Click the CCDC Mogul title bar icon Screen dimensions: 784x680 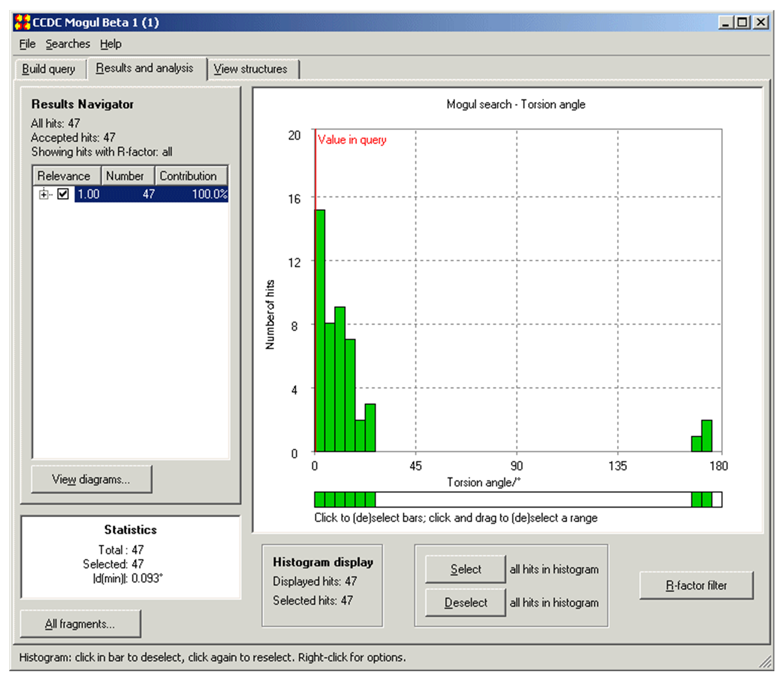[x=22, y=22]
